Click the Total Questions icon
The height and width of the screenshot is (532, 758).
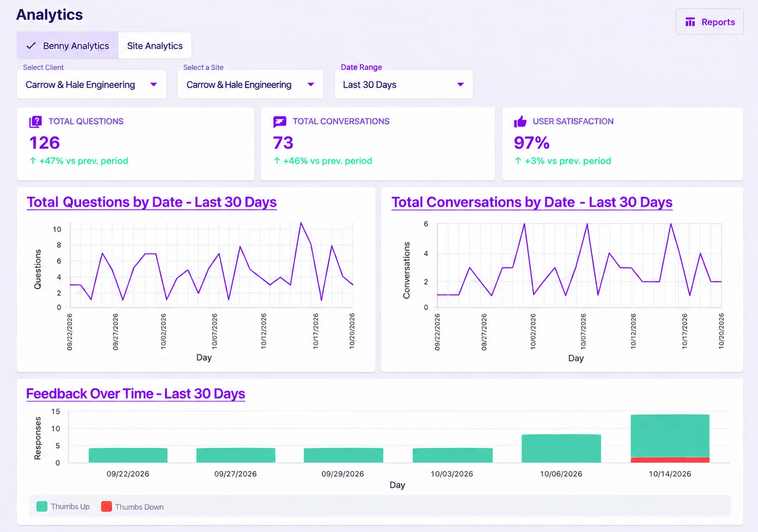(35, 121)
